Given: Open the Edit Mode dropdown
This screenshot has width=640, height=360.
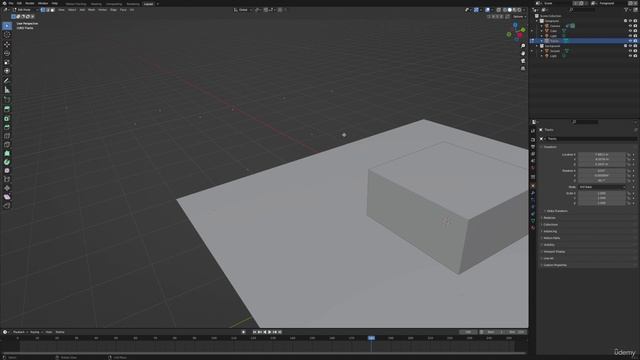Looking at the screenshot, I should [x=26, y=10].
